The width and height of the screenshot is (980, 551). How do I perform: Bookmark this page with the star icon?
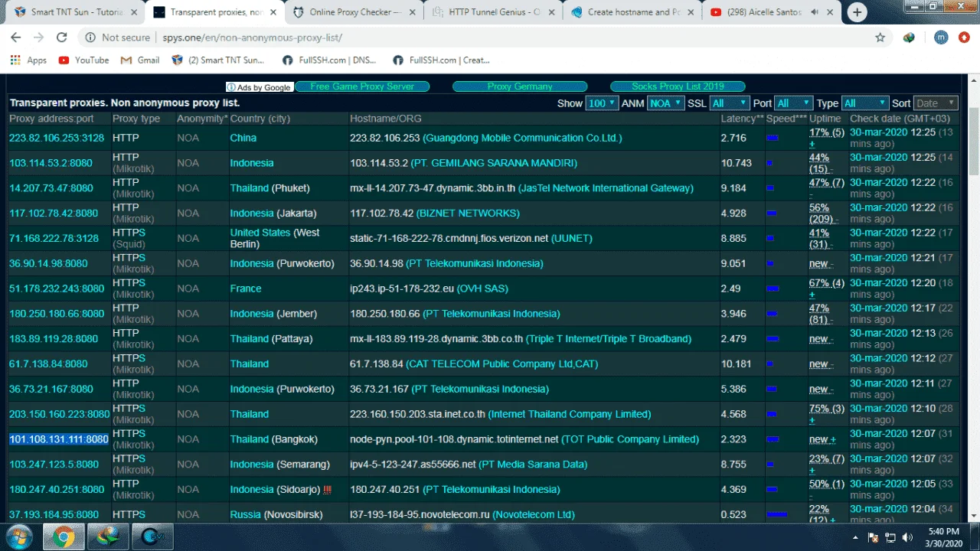point(880,37)
